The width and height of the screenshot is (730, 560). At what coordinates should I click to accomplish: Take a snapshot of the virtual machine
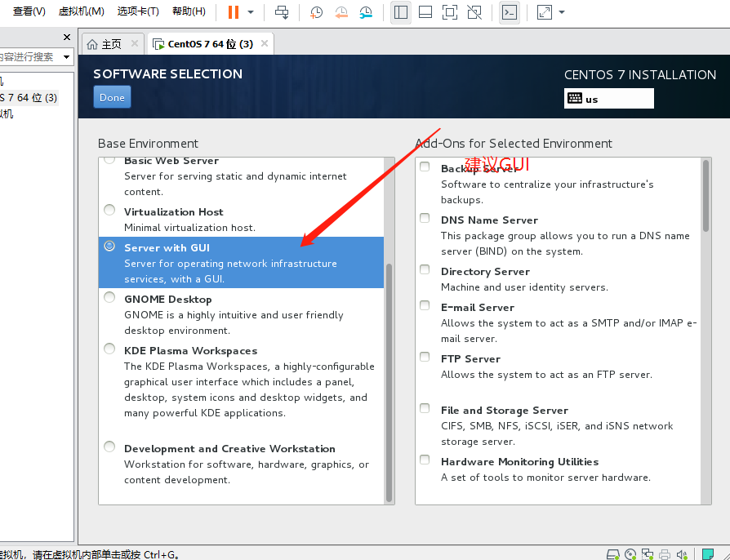coord(317,12)
